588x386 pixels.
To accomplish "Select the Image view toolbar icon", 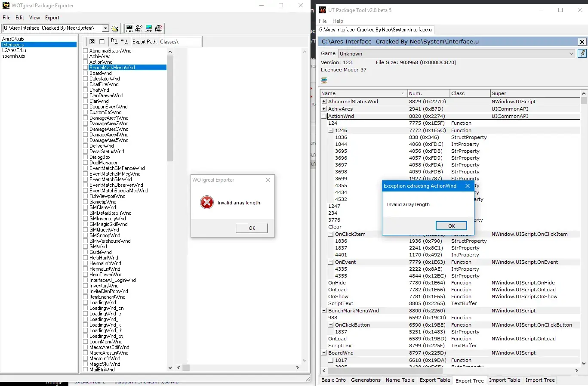I will (x=149, y=28).
